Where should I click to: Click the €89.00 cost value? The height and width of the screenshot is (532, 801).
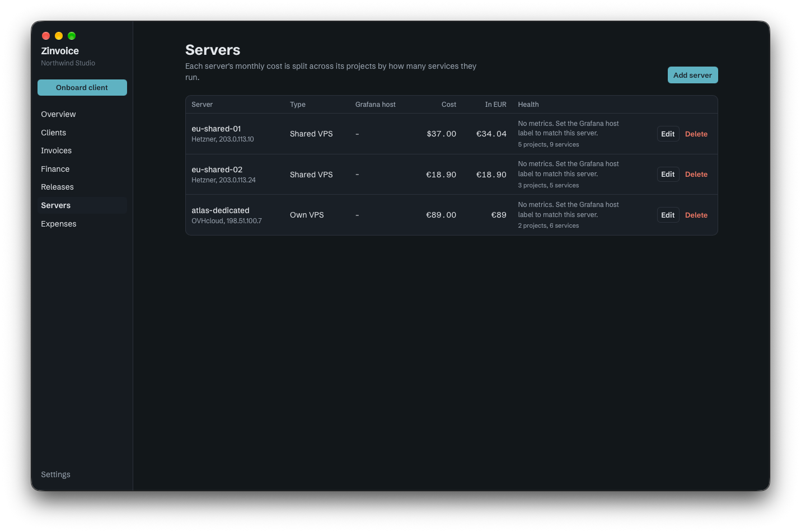441,215
